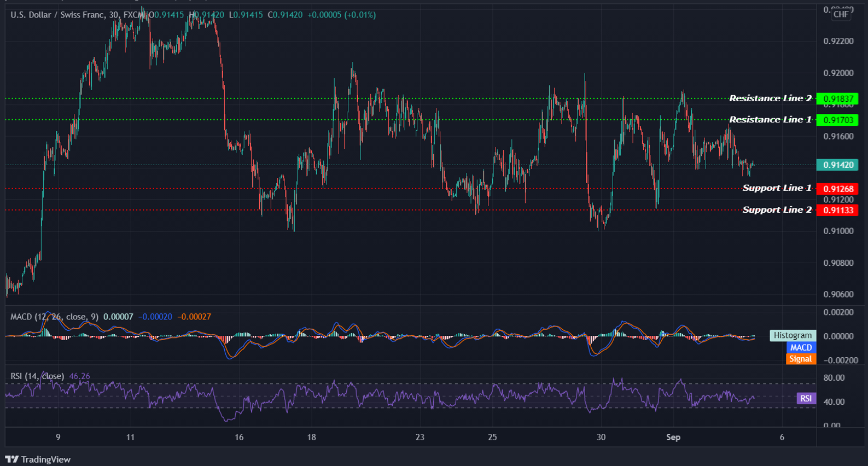
Task: Click the blue MACD indicator label
Action: [801, 347]
